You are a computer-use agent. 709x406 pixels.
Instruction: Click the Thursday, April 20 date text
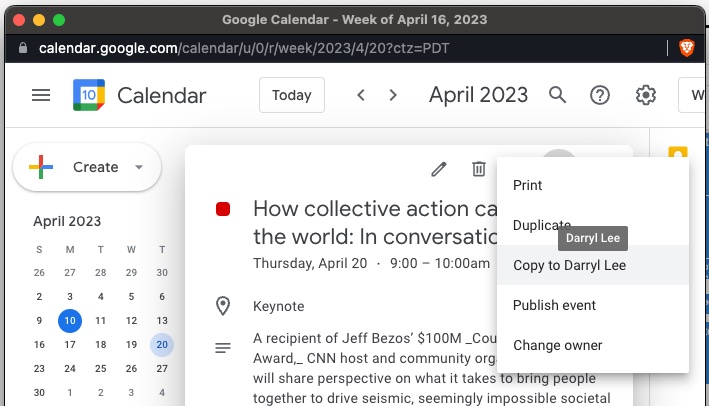pos(310,263)
